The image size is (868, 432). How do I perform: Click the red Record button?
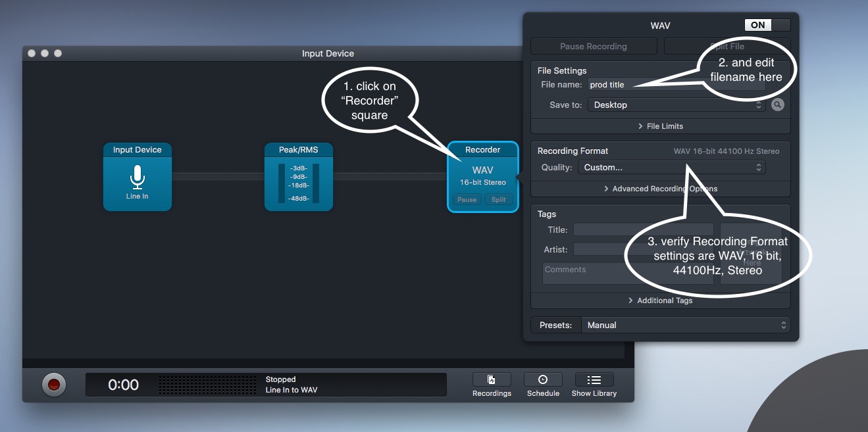(x=54, y=385)
